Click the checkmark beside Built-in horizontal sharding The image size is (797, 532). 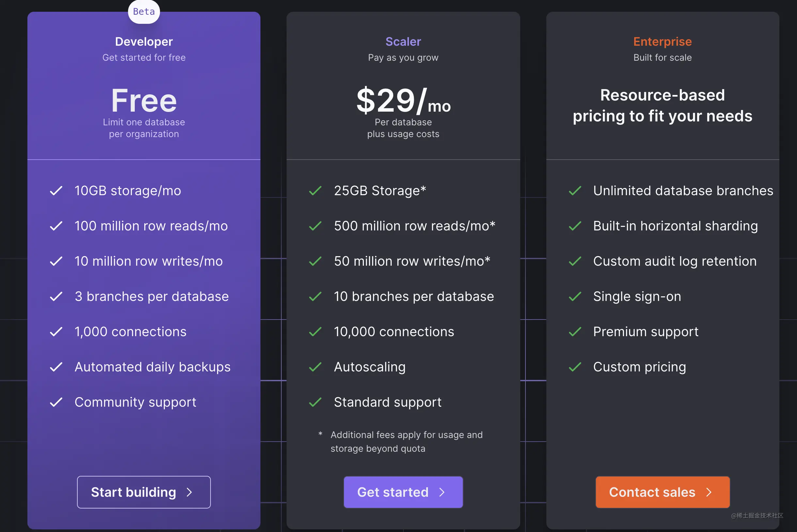[575, 226]
